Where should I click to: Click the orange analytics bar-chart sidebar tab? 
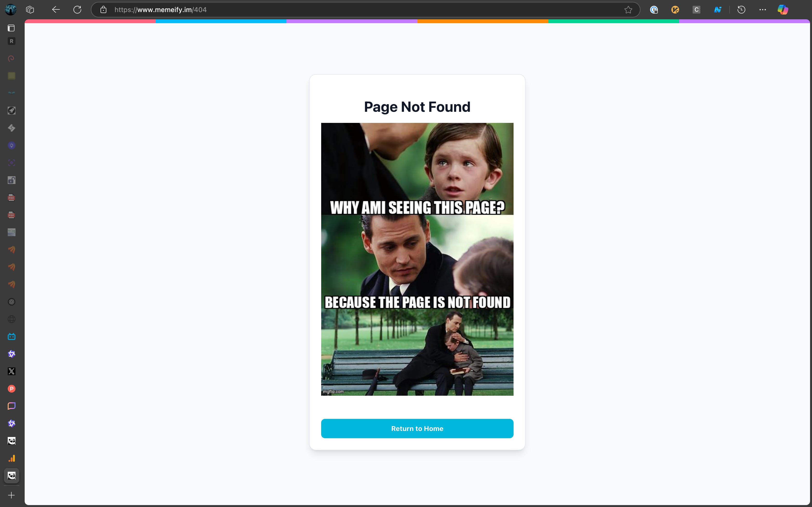(x=11, y=458)
